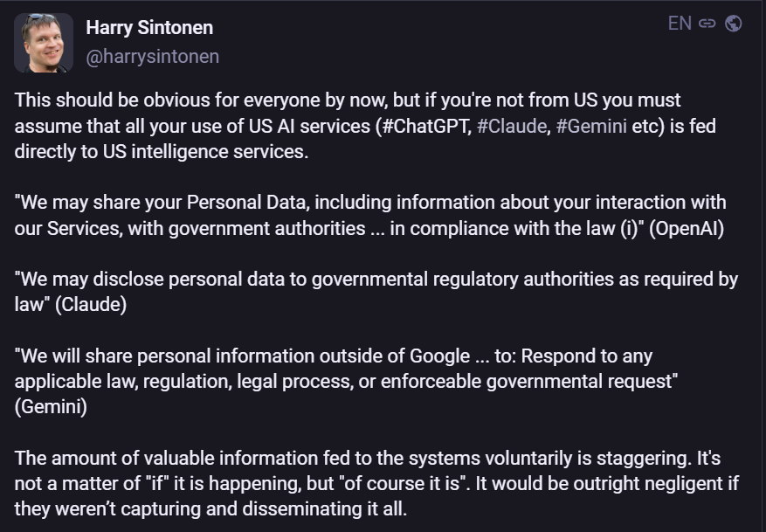The image size is (766, 532).
Task: Open the #Claude hashtag
Action: coord(511,126)
